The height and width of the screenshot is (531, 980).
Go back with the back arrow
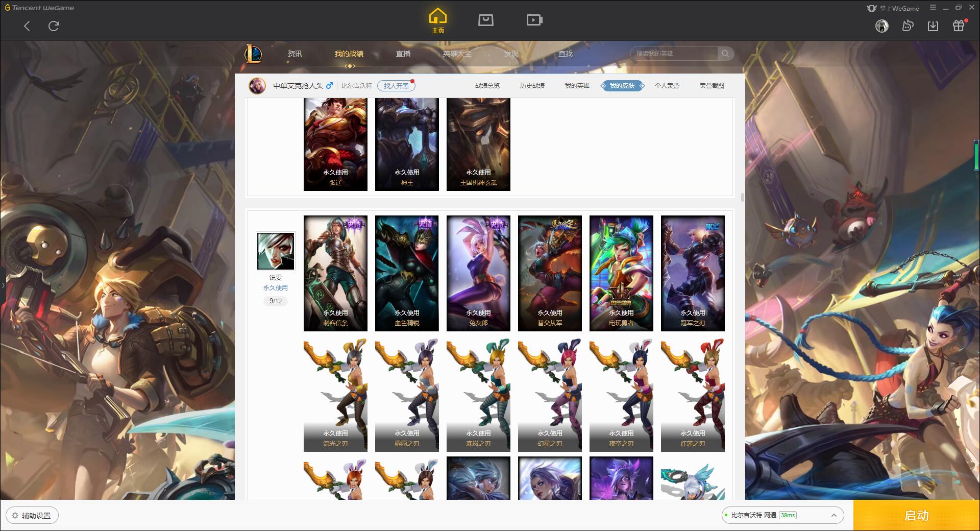[x=27, y=26]
